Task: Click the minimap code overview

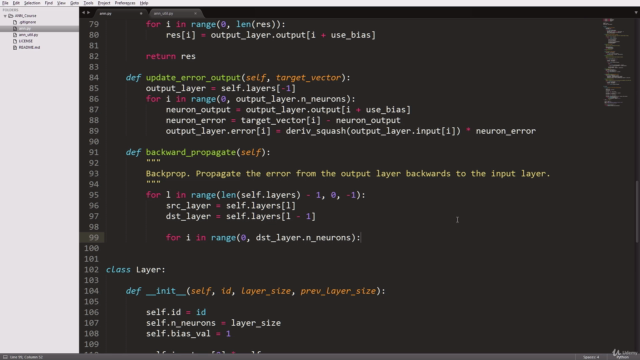Action: [617, 61]
